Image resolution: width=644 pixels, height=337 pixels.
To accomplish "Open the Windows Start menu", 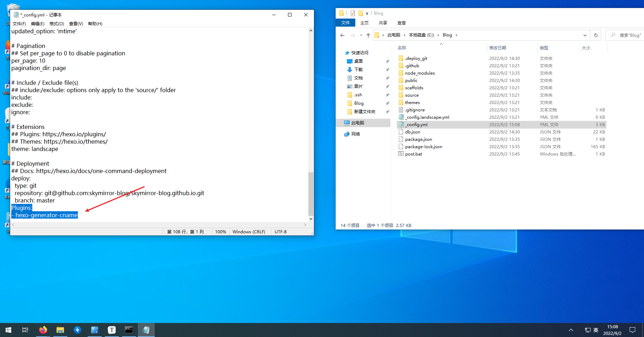I will coord(8,330).
